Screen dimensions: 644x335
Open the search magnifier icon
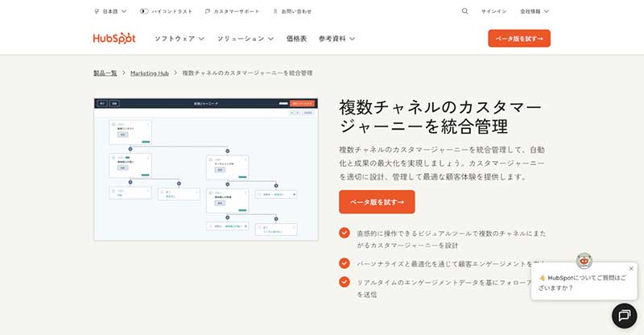point(464,11)
